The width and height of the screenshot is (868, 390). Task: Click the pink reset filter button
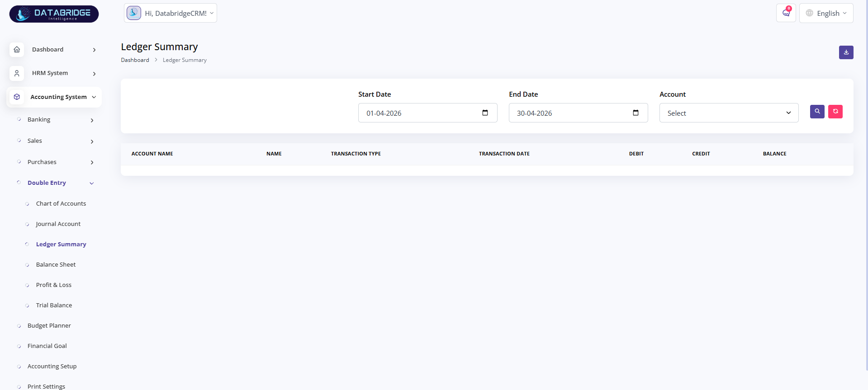coord(835,112)
